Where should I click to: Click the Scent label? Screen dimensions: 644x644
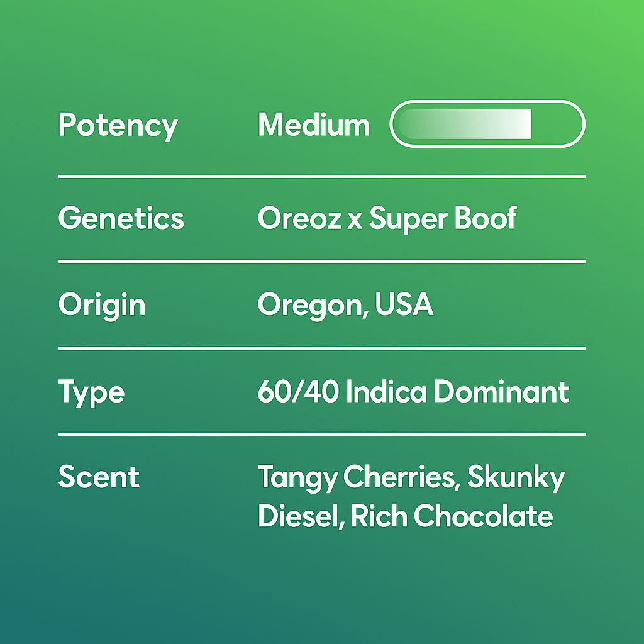coord(99,477)
